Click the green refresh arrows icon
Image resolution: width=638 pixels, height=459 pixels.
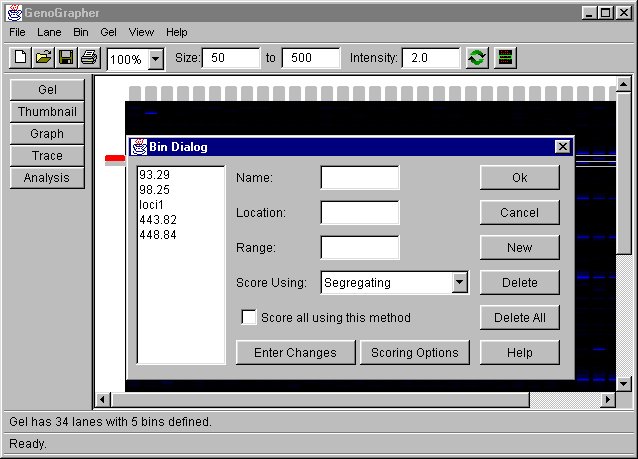(x=478, y=58)
